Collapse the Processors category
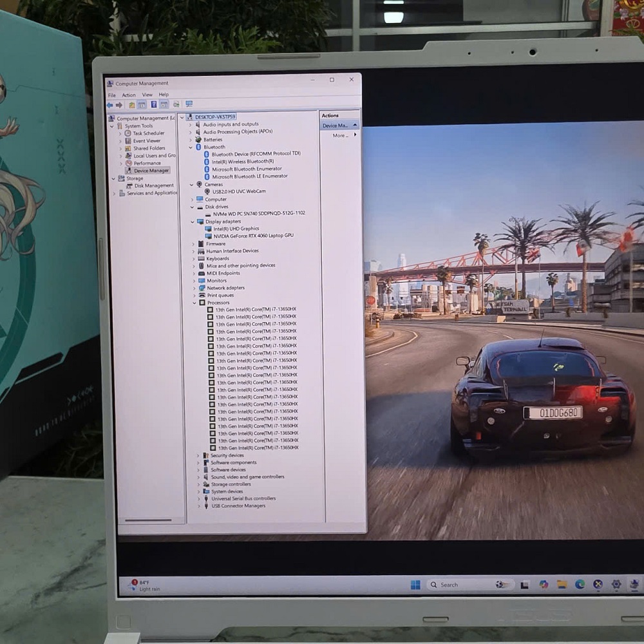 [x=194, y=303]
